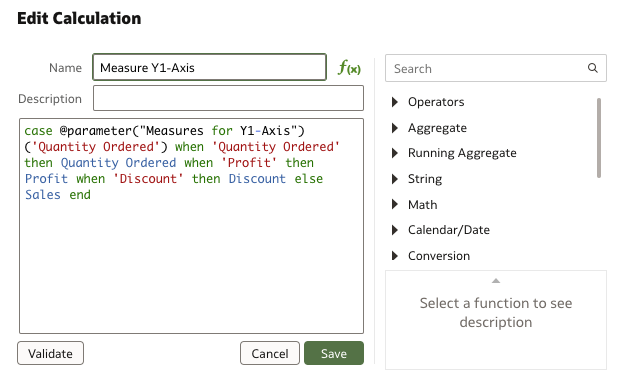Click the search magnifier icon
Screen dimensions: 622x391
593,68
